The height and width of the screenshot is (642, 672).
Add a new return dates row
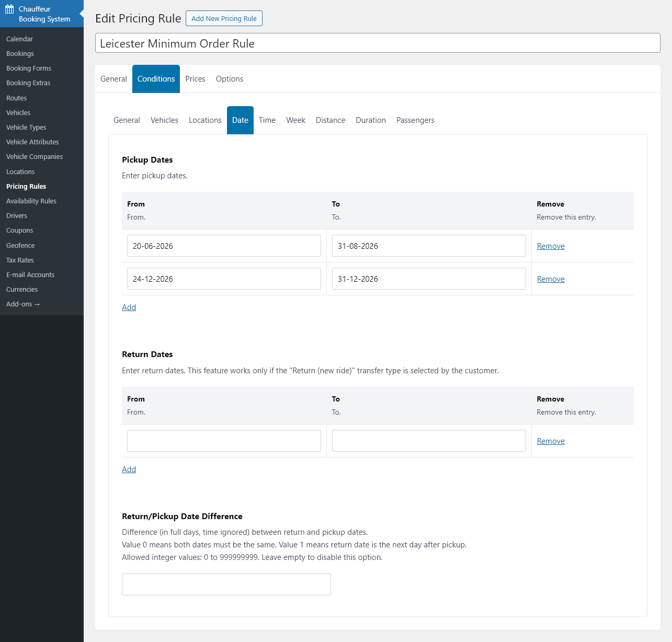pyautogui.click(x=129, y=469)
